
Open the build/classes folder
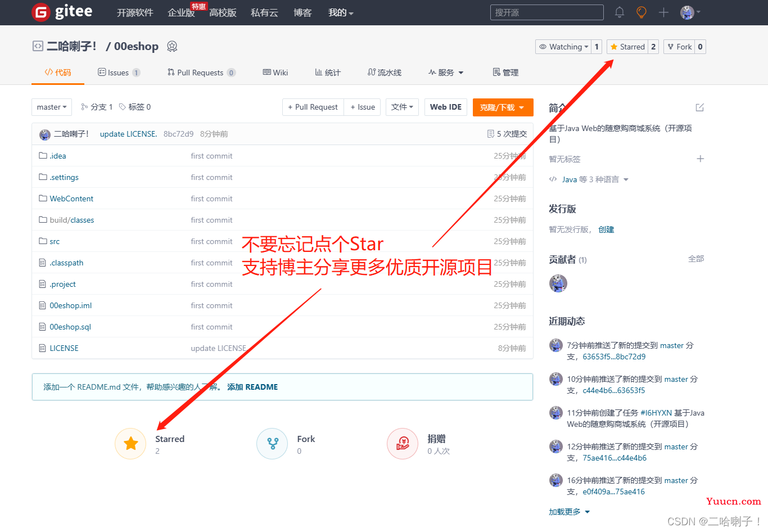coord(72,220)
